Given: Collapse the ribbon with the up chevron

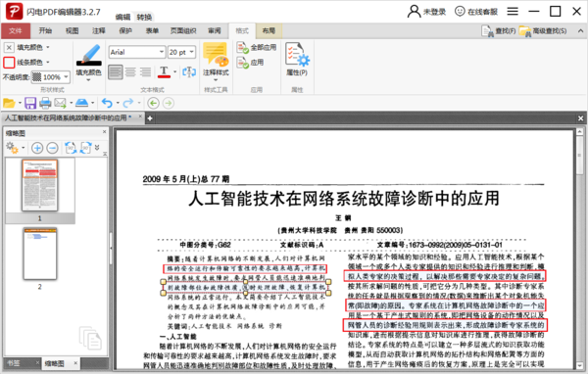Looking at the screenshot, I should pos(580,31).
